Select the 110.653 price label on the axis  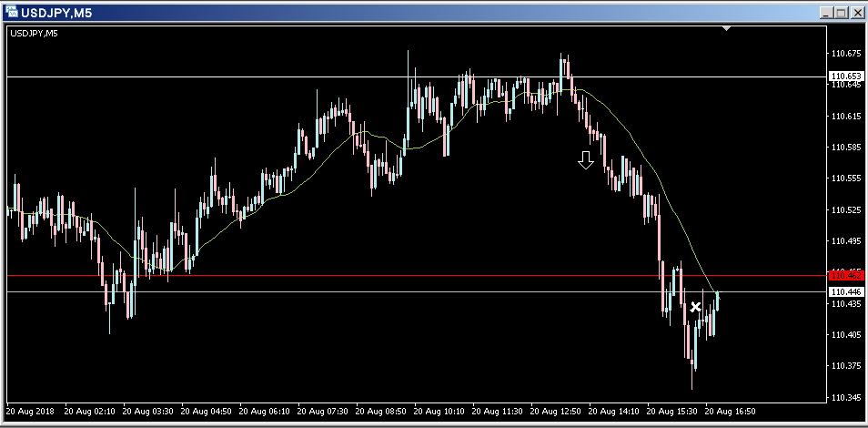click(x=846, y=76)
